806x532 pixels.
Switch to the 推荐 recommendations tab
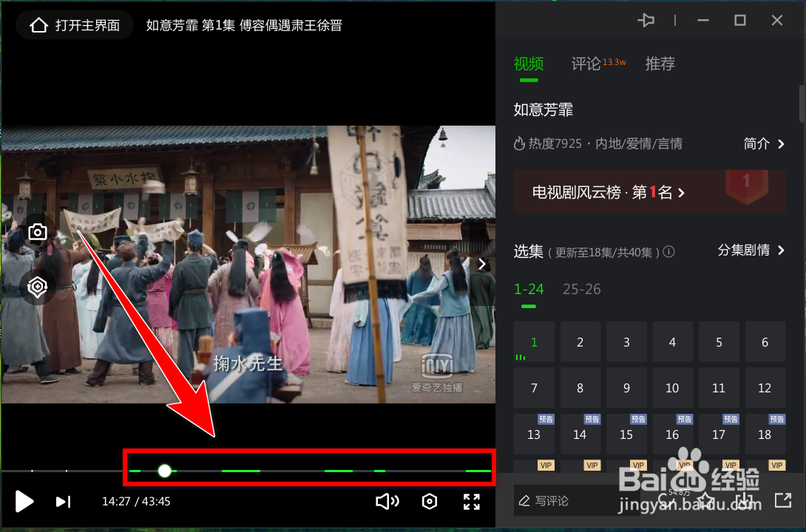(660, 64)
